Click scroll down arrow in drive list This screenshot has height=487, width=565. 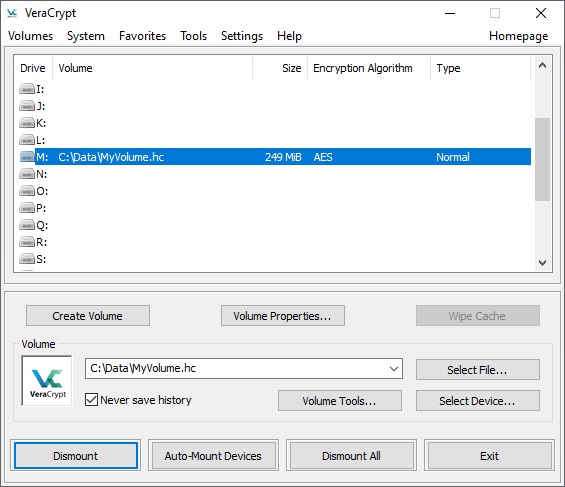point(542,263)
